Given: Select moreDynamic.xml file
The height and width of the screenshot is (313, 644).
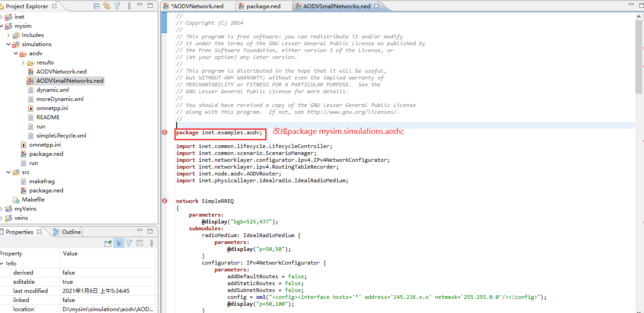Looking at the screenshot, I should [x=60, y=99].
